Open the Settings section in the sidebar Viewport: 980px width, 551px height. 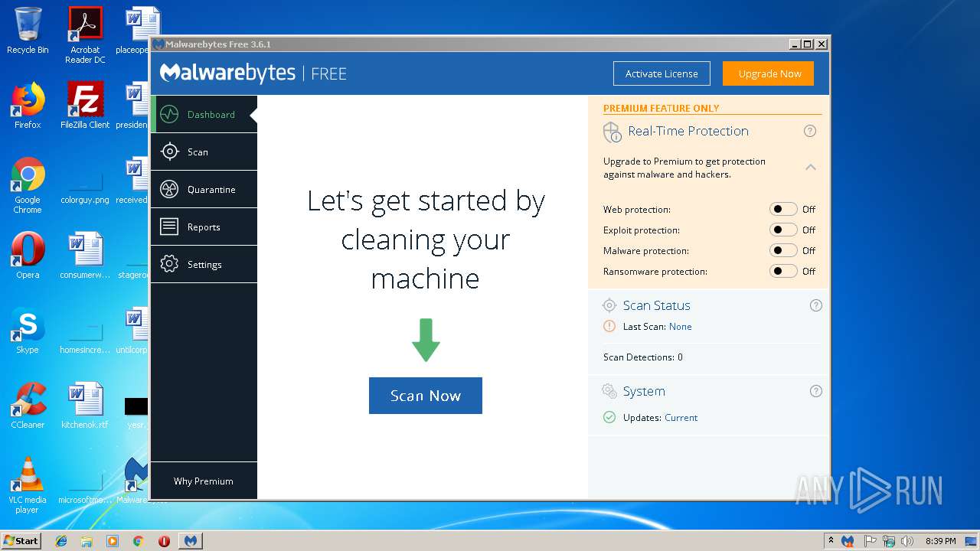pyautogui.click(x=204, y=265)
